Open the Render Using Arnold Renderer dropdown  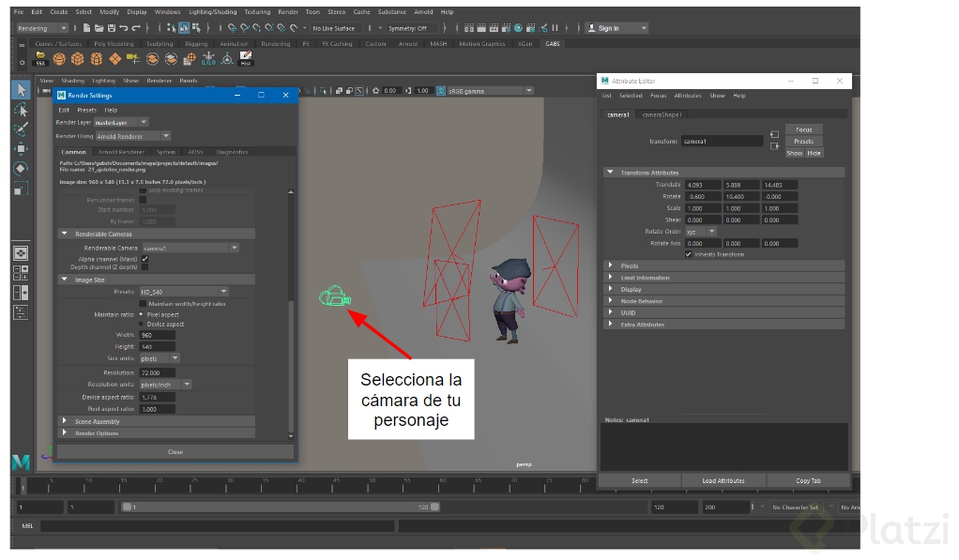point(132,136)
